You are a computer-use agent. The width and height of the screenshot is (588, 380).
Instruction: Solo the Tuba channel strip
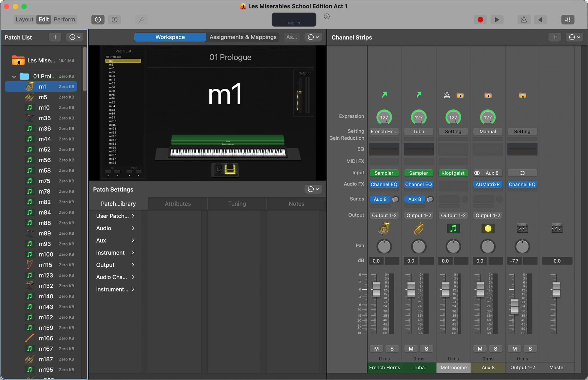426,349
